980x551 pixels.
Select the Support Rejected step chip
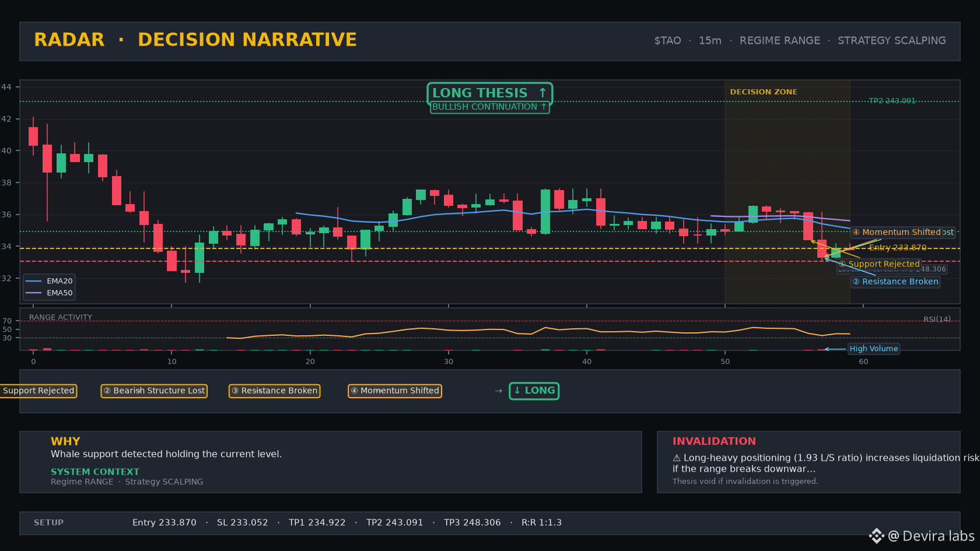(37, 391)
